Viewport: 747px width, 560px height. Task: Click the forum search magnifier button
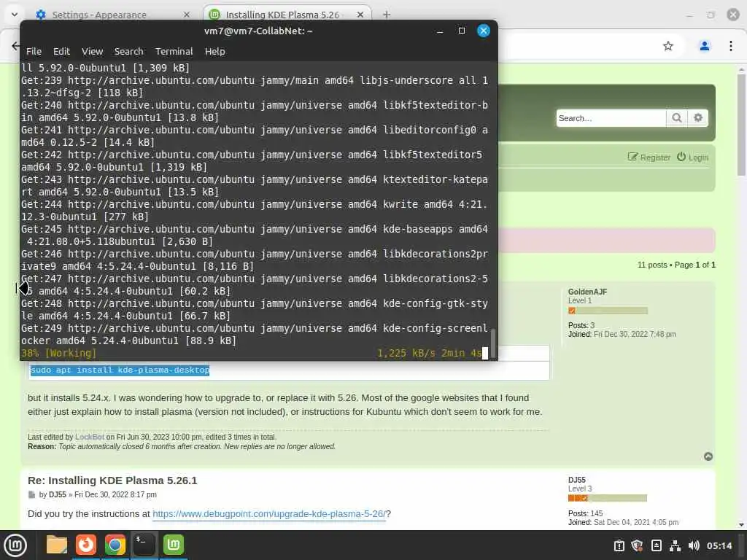[676, 118]
